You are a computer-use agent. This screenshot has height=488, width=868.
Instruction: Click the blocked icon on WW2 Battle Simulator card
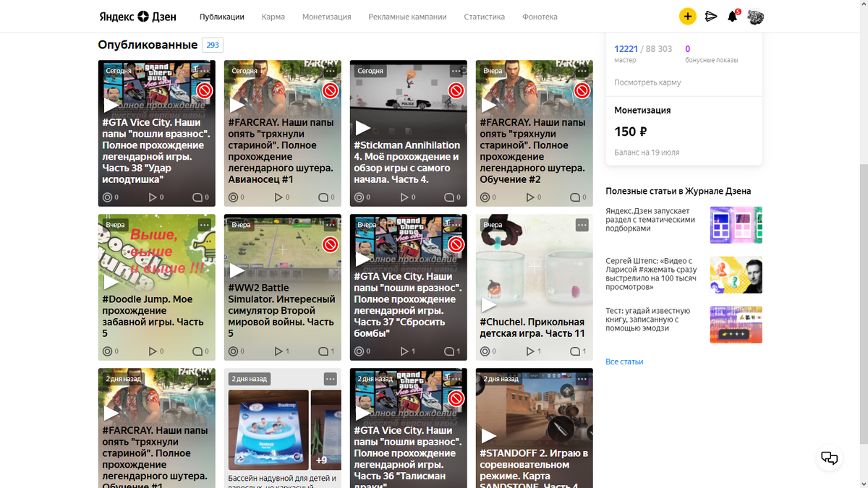click(331, 244)
